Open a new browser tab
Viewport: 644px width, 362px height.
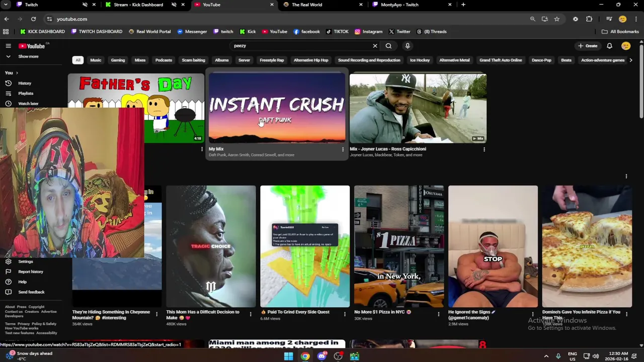coord(463,5)
